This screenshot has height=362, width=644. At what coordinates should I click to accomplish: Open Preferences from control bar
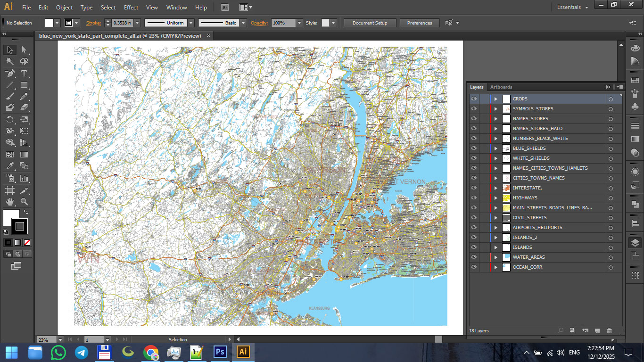pyautogui.click(x=419, y=23)
